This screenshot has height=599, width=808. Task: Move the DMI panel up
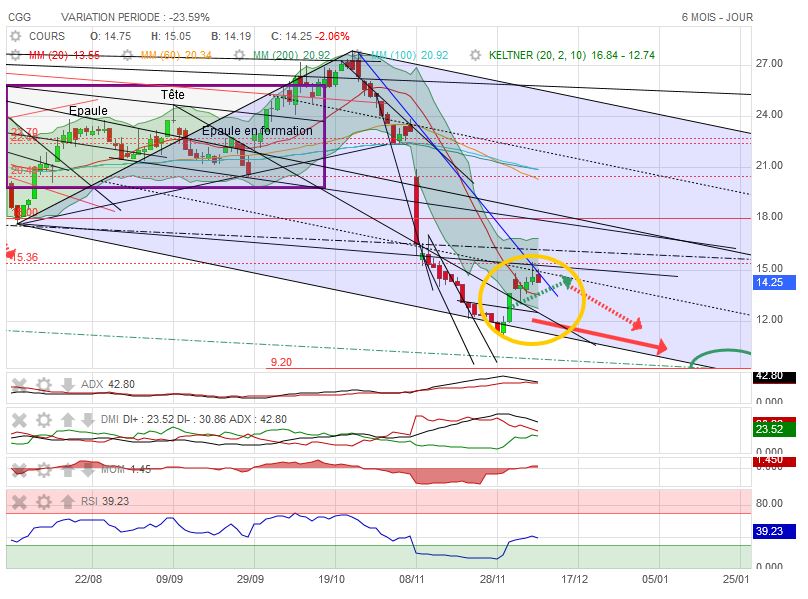coord(68,420)
